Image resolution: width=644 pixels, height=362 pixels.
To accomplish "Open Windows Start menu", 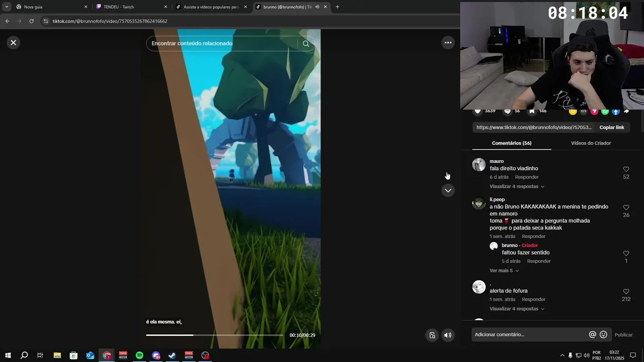I will click(8, 355).
